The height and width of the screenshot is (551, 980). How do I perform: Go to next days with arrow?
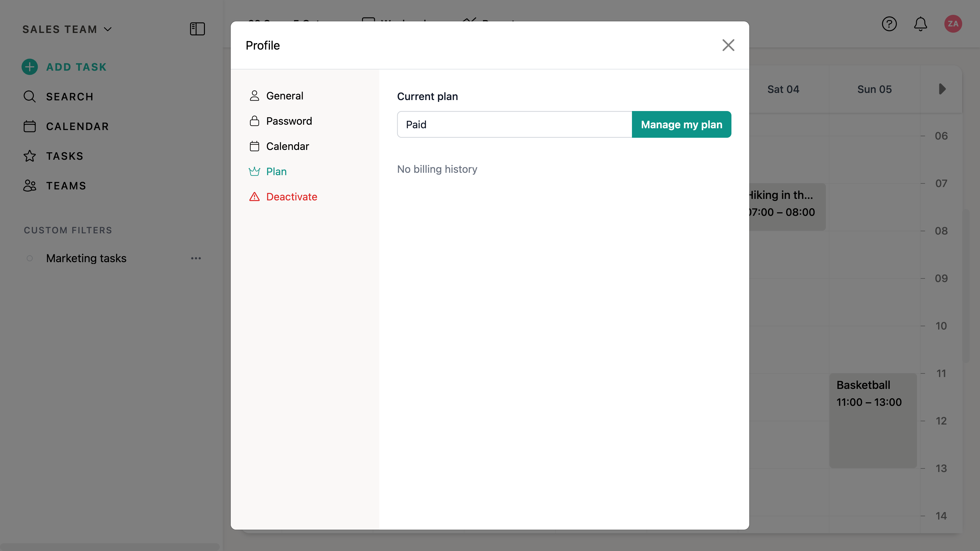point(942,89)
